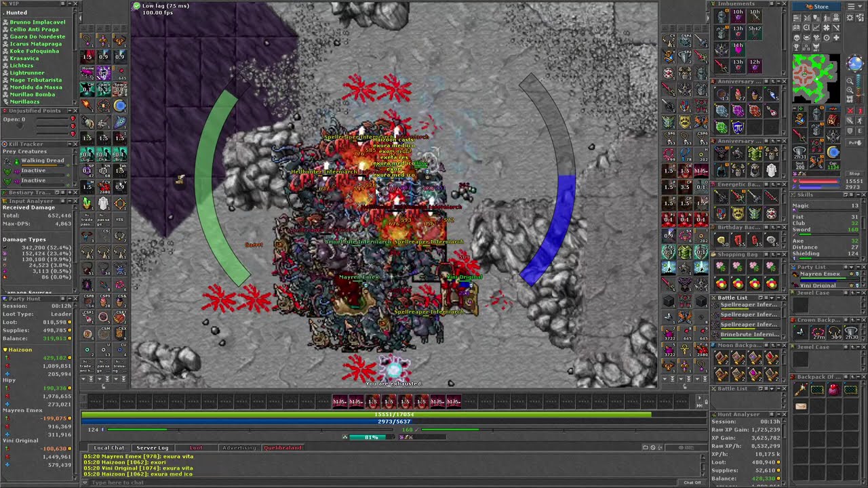This screenshot has height=488, width=868.
Task: Open the main menu dropdown beside Store
Action: (855, 7)
